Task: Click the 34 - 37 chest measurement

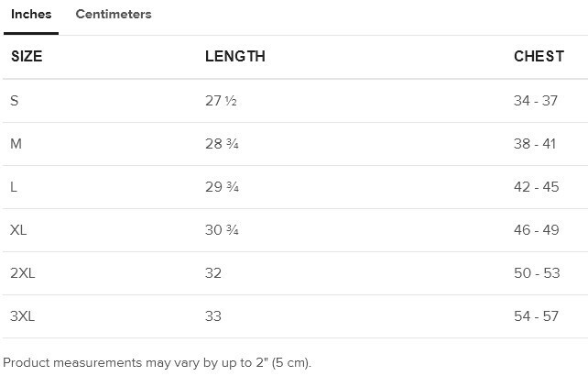Action: click(536, 101)
